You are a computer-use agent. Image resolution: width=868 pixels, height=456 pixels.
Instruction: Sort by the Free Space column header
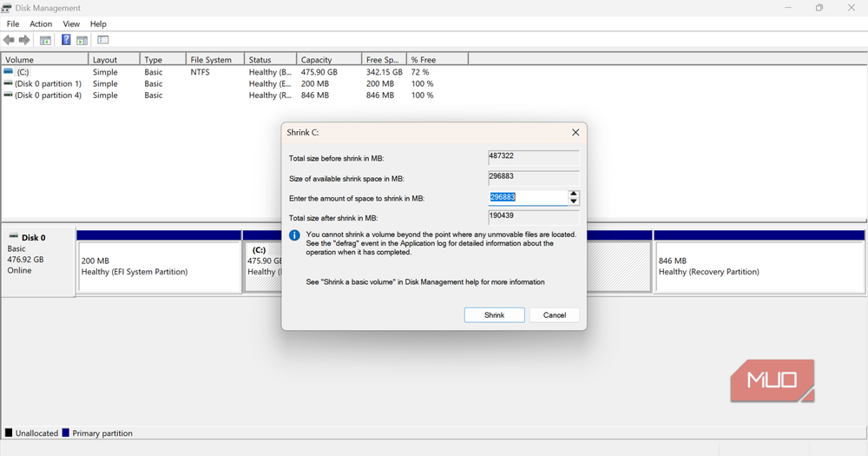tap(385, 59)
